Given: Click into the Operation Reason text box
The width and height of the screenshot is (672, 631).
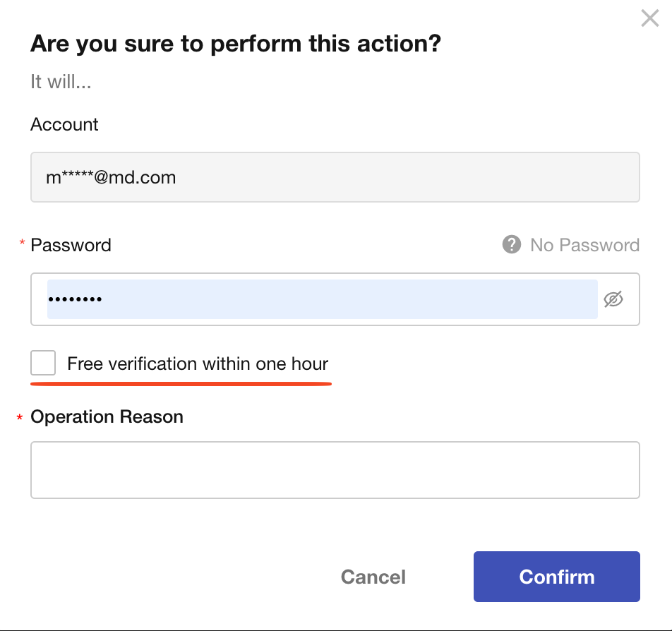Looking at the screenshot, I should coord(335,470).
